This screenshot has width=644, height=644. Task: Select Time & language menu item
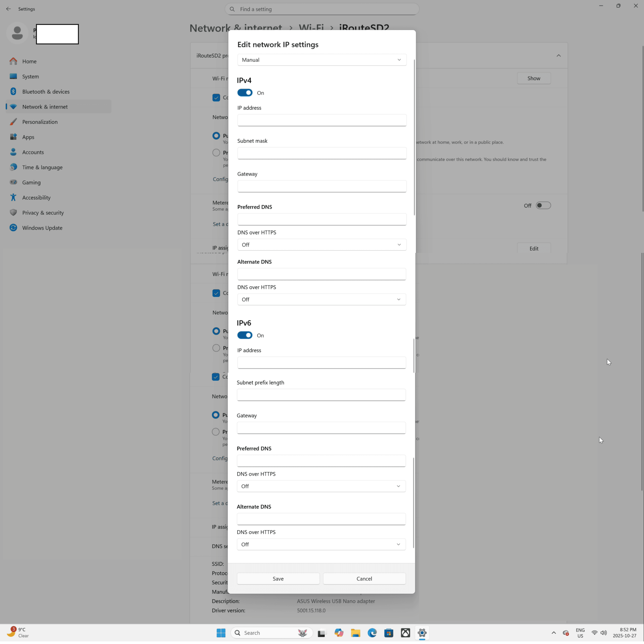pyautogui.click(x=42, y=167)
